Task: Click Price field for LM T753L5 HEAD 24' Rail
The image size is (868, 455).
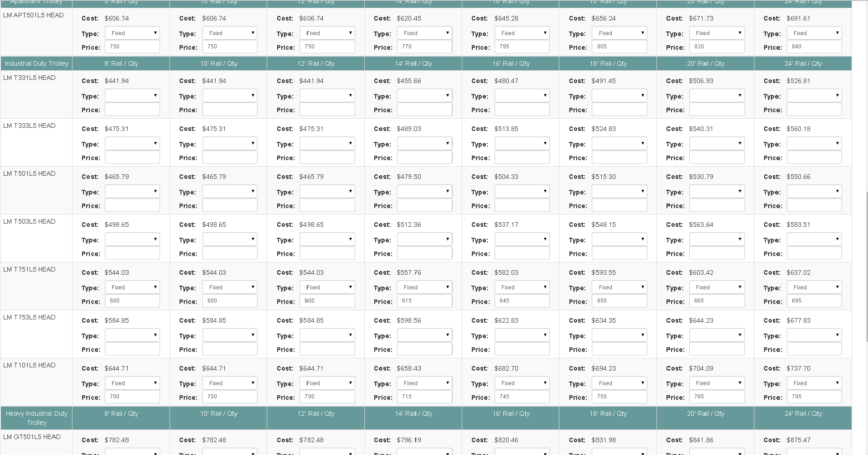Action: [814, 349]
